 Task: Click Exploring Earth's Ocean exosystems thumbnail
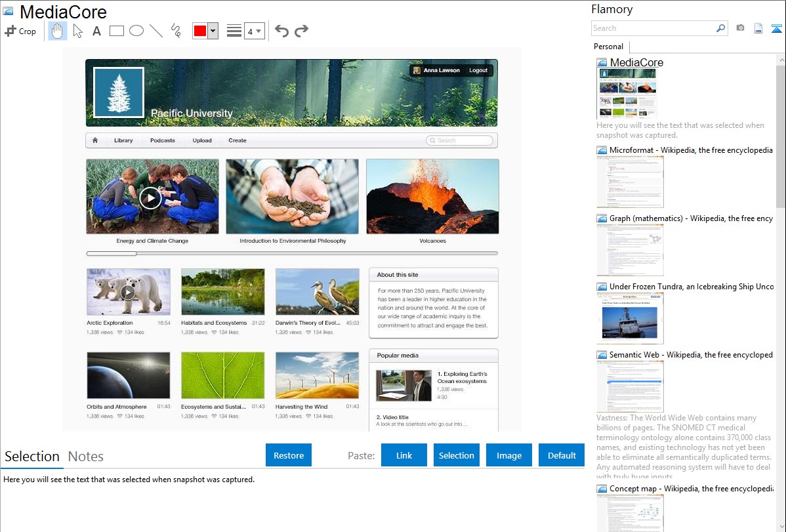pos(403,386)
